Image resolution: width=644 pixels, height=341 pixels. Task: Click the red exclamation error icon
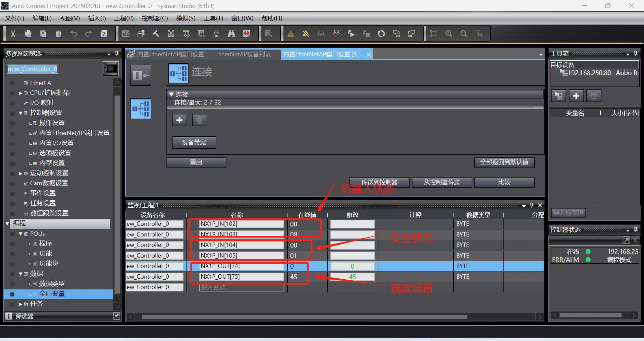click(247, 33)
